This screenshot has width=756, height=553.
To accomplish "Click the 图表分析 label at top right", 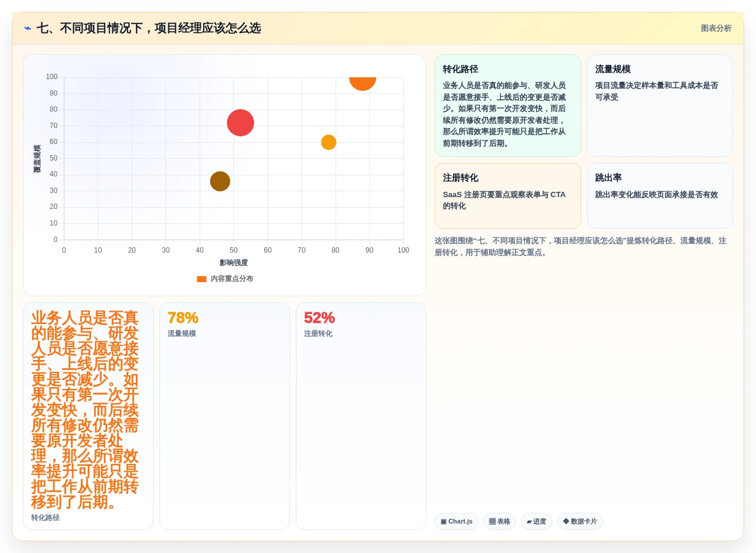I will point(716,28).
